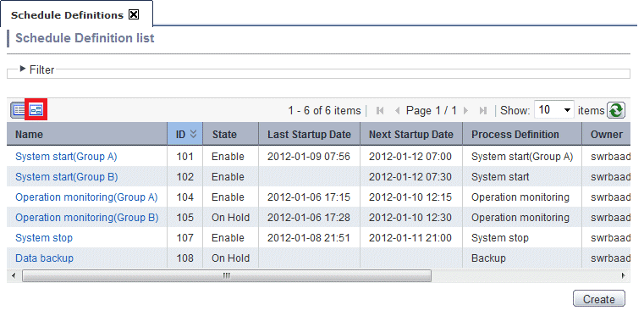This screenshot has height=316, width=644.
Task: Close the Schedule Definitions tab
Action: (x=134, y=14)
